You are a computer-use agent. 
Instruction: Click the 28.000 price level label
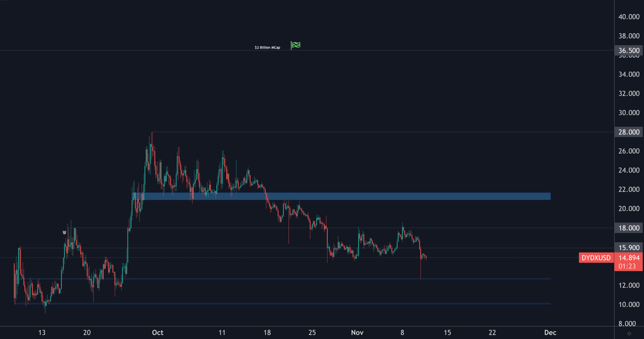point(629,132)
